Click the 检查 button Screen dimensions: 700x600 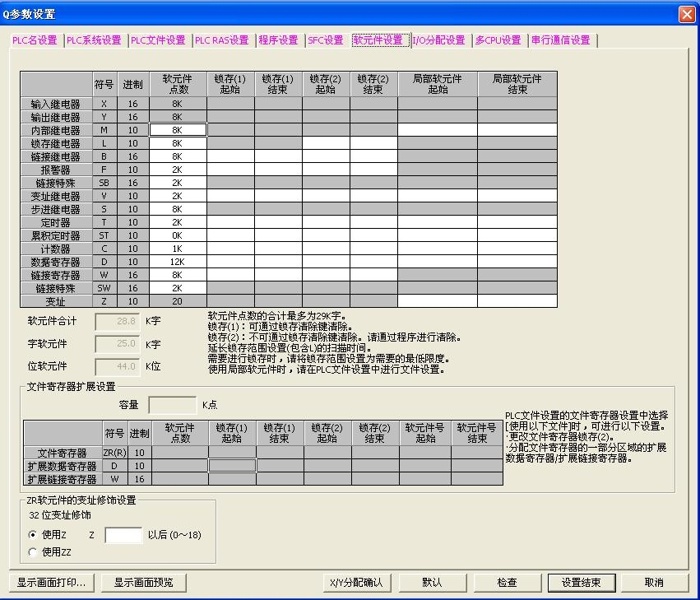pos(507,583)
